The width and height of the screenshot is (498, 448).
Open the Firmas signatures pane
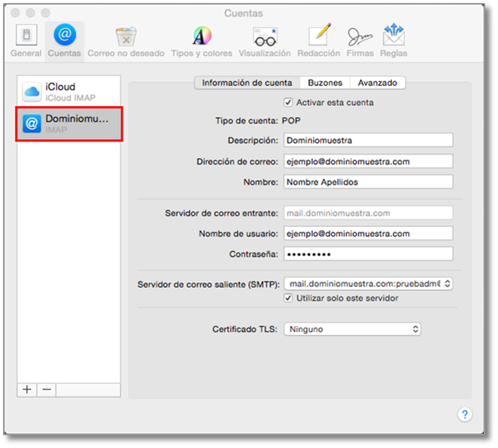tap(360, 41)
